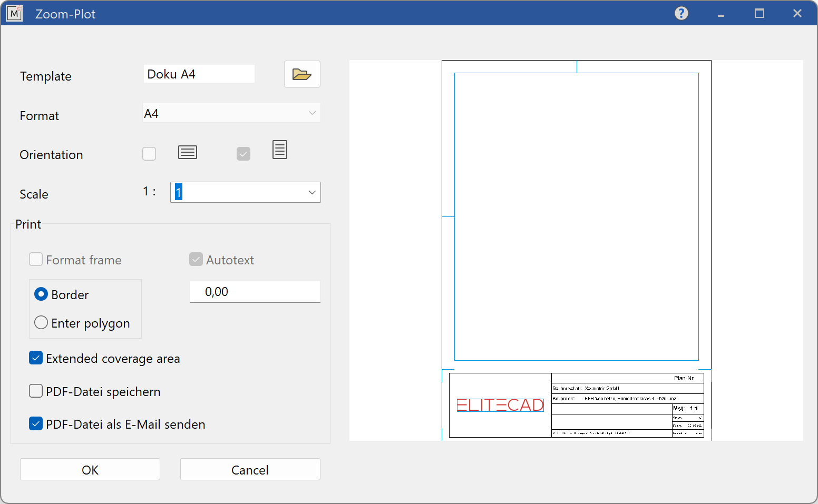The height and width of the screenshot is (504, 818).
Task: Click the OK button
Action: click(x=90, y=469)
